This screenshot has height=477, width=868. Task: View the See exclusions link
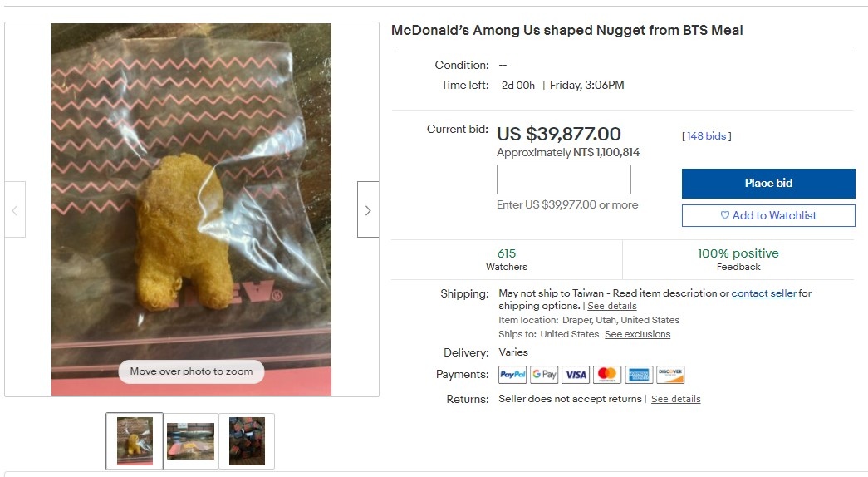(x=637, y=334)
